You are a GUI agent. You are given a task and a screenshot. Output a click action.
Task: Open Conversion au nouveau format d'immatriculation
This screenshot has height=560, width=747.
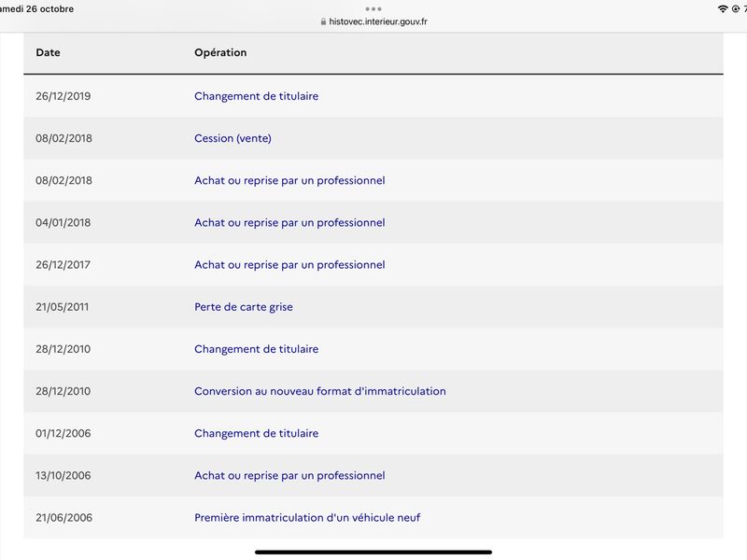coord(320,391)
